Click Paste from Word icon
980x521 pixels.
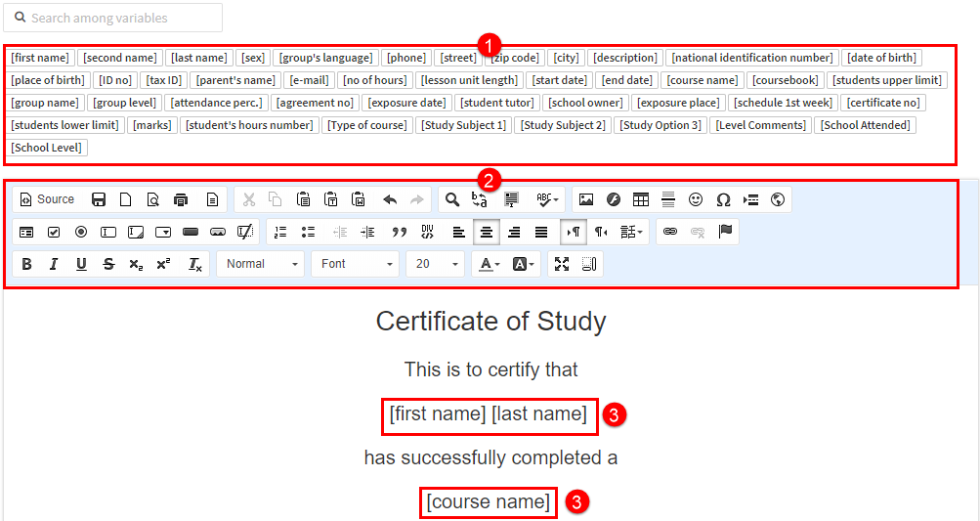coord(359,199)
